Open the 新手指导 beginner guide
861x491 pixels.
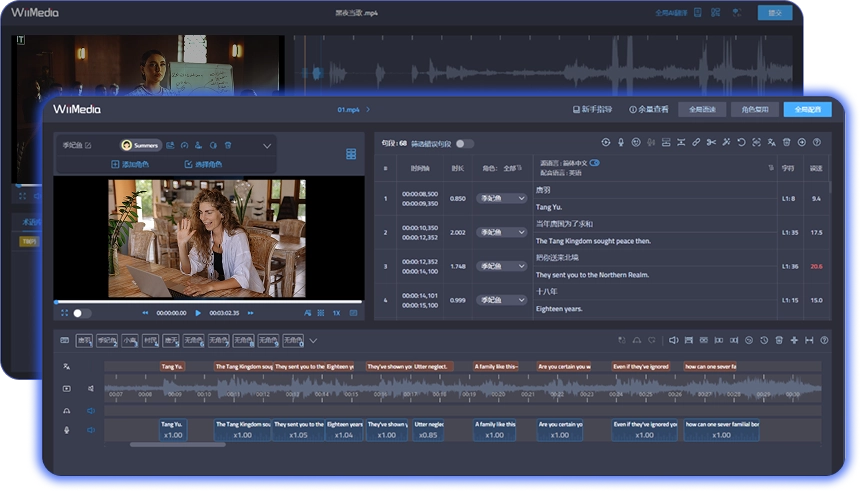pos(593,109)
